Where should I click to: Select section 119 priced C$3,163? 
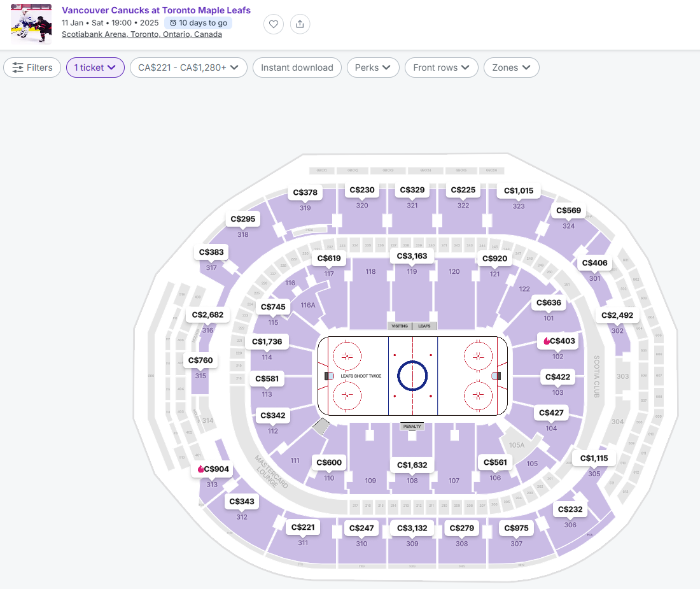pyautogui.click(x=412, y=257)
